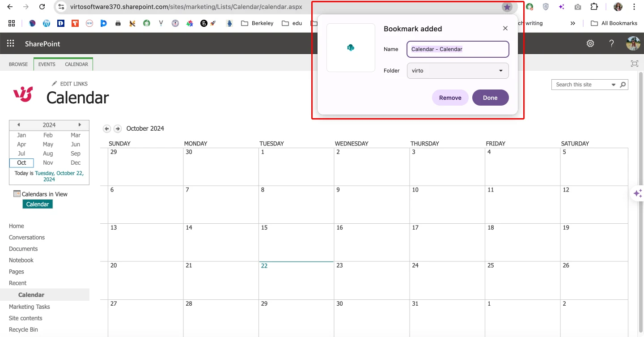Image resolution: width=644 pixels, height=337 pixels.
Task: Open the MW bookmark icon
Action: tap(89, 23)
